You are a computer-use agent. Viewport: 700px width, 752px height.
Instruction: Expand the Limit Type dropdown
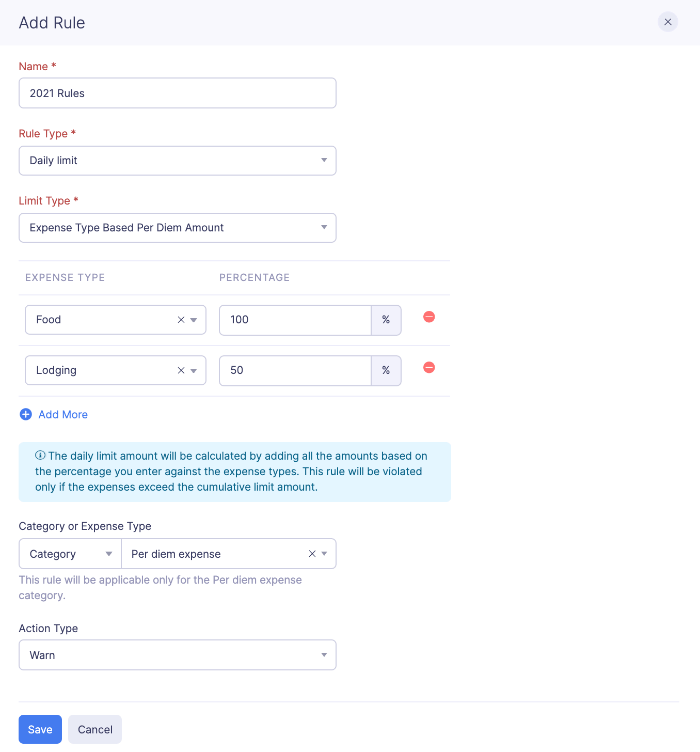(177, 228)
